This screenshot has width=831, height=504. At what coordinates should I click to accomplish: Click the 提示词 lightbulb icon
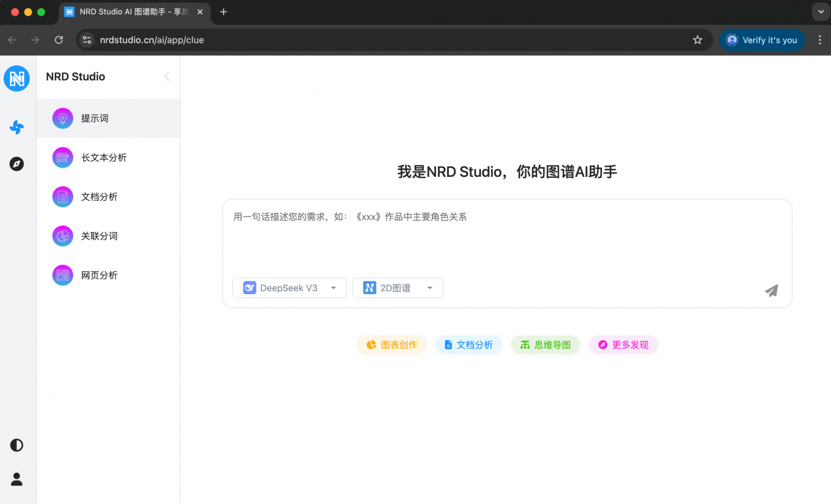(x=63, y=118)
